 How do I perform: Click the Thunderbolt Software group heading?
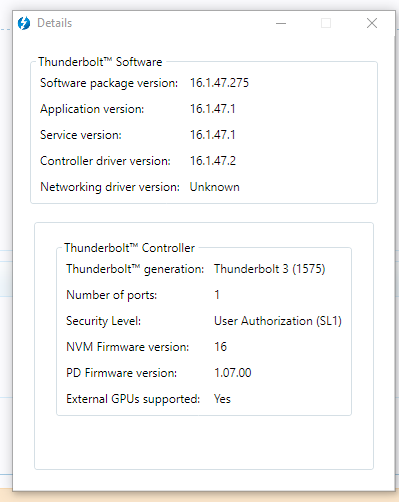pyautogui.click(x=100, y=62)
